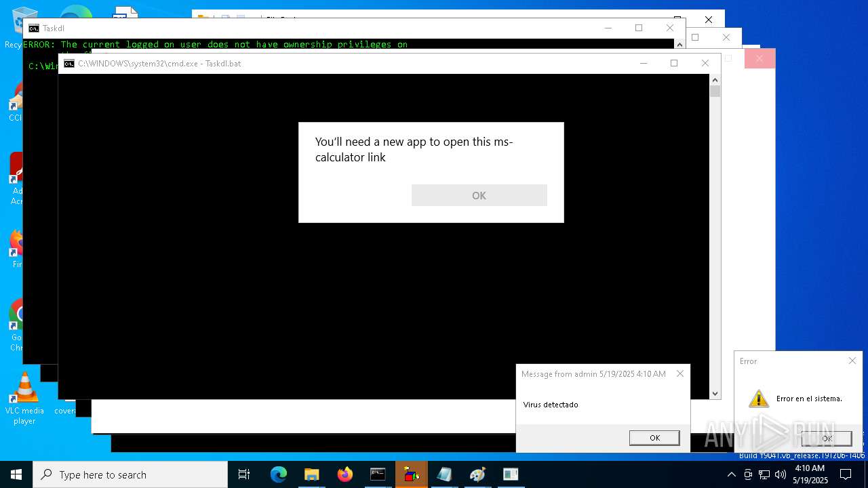Minimize the Taskdl.bat cmd window

[643, 63]
